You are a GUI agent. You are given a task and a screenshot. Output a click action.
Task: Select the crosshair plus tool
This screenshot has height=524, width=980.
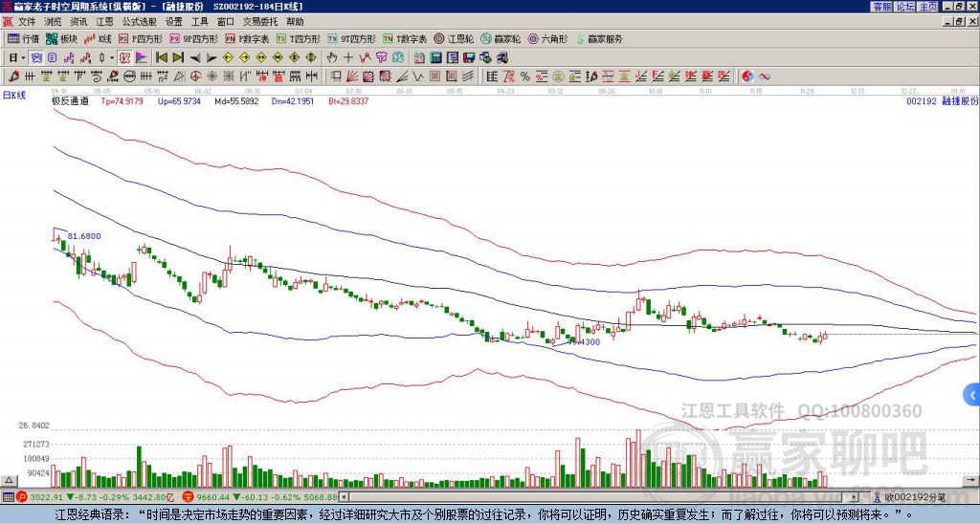[x=348, y=58]
